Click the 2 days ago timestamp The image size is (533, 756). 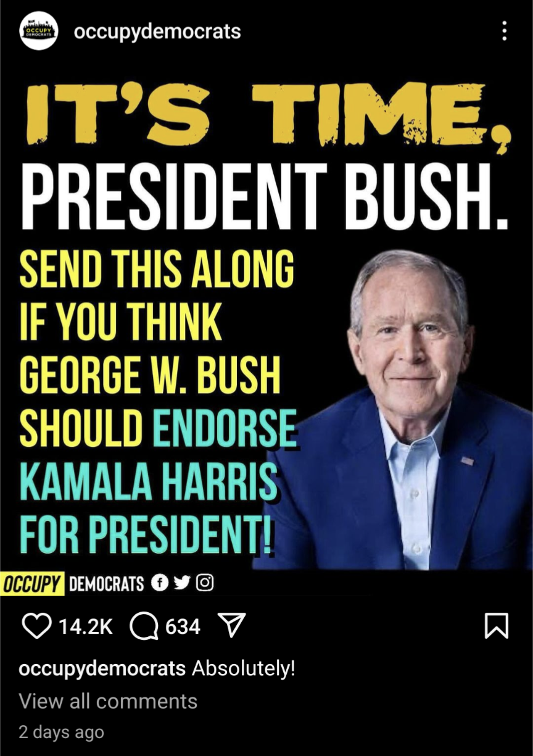point(61,733)
